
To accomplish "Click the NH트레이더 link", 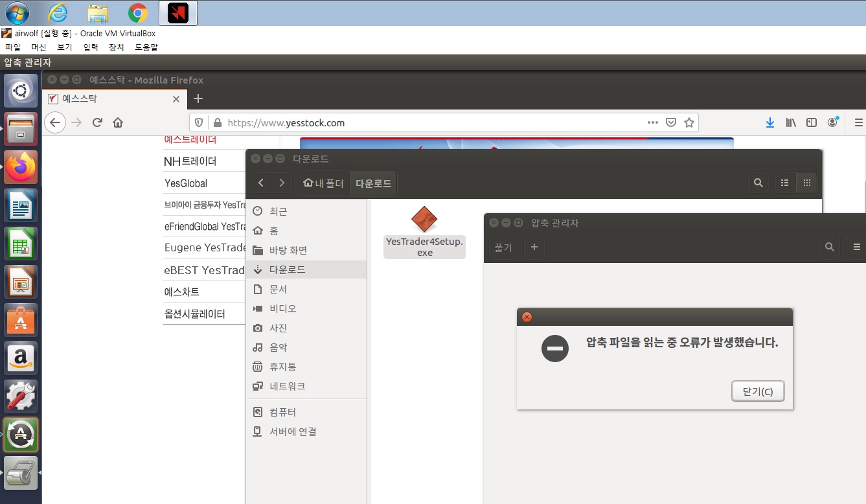I will [190, 161].
